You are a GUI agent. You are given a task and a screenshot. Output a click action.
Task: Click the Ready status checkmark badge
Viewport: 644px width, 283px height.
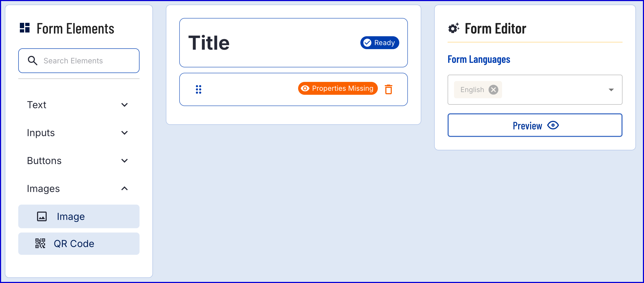(379, 43)
